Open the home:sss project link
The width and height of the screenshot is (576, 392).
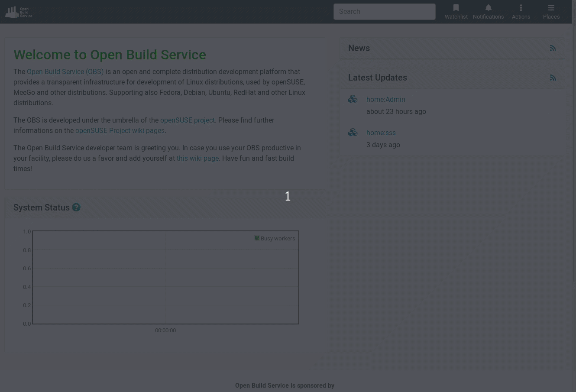point(381,133)
